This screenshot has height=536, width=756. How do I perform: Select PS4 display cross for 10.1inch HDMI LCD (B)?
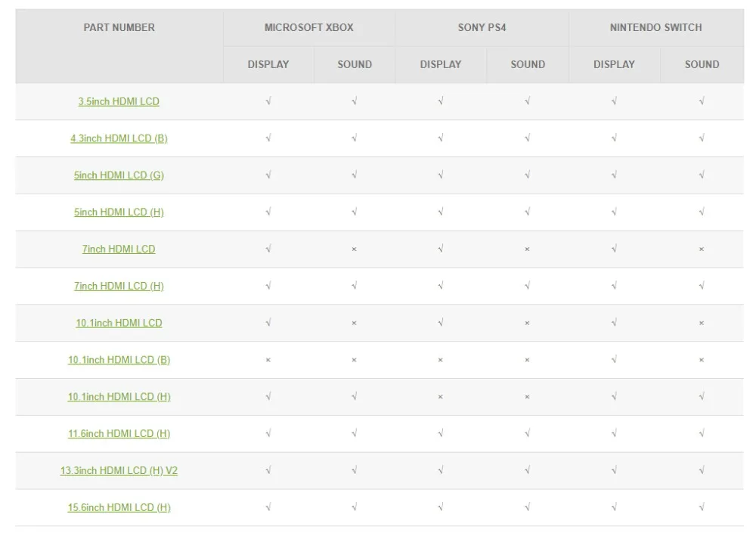pyautogui.click(x=441, y=360)
